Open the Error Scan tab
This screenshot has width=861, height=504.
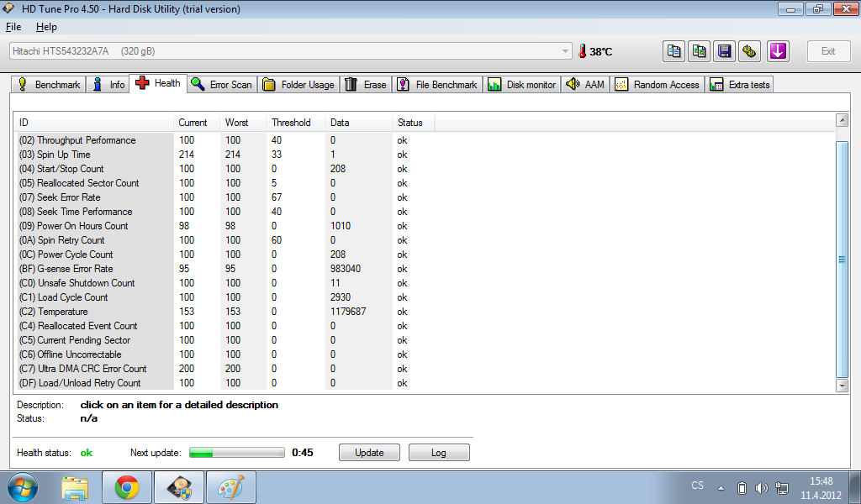click(222, 85)
